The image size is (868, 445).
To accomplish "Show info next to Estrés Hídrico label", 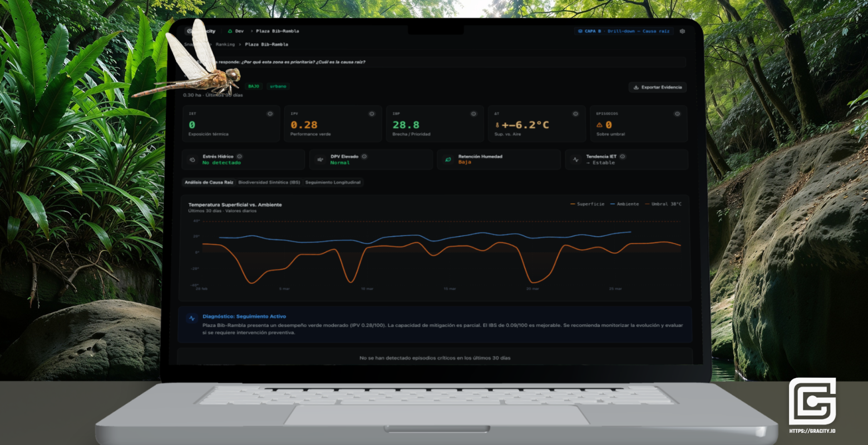I will click(239, 156).
